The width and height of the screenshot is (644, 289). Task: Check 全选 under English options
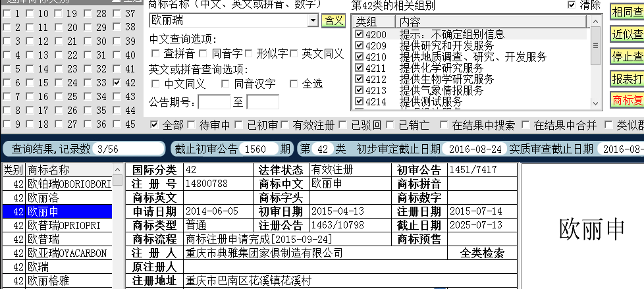click(x=293, y=84)
